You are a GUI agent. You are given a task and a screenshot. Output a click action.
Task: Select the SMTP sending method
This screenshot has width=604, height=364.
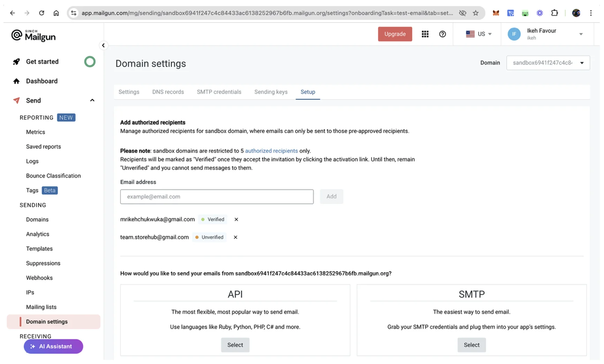[471, 345]
